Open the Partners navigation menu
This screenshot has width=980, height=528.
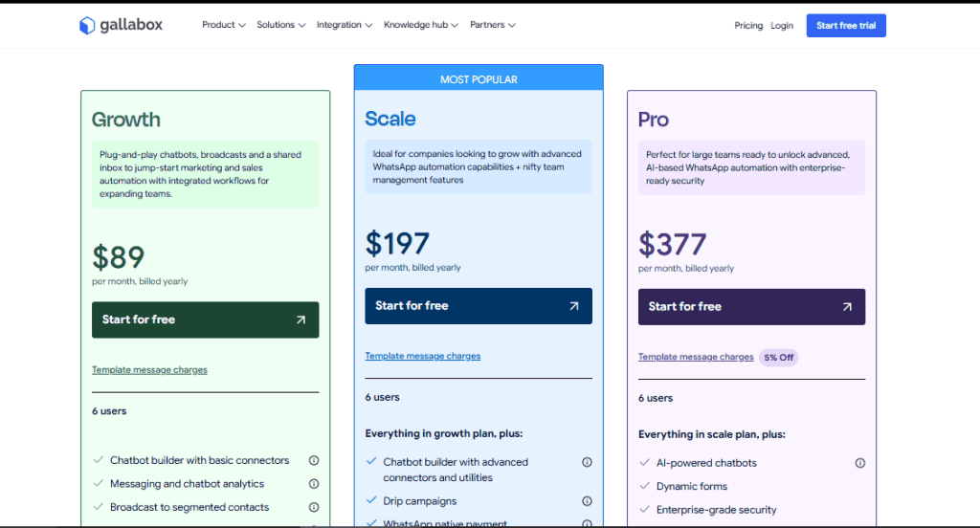pyautogui.click(x=493, y=25)
